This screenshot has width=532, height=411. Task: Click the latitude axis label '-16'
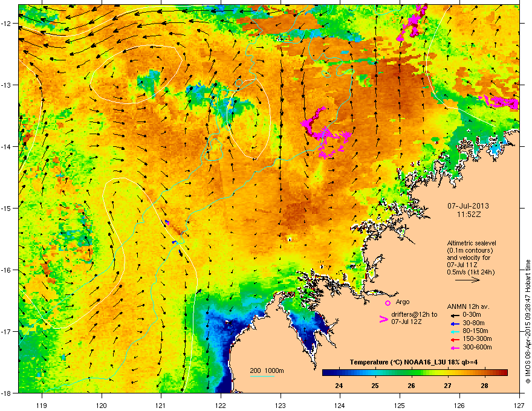[7, 270]
